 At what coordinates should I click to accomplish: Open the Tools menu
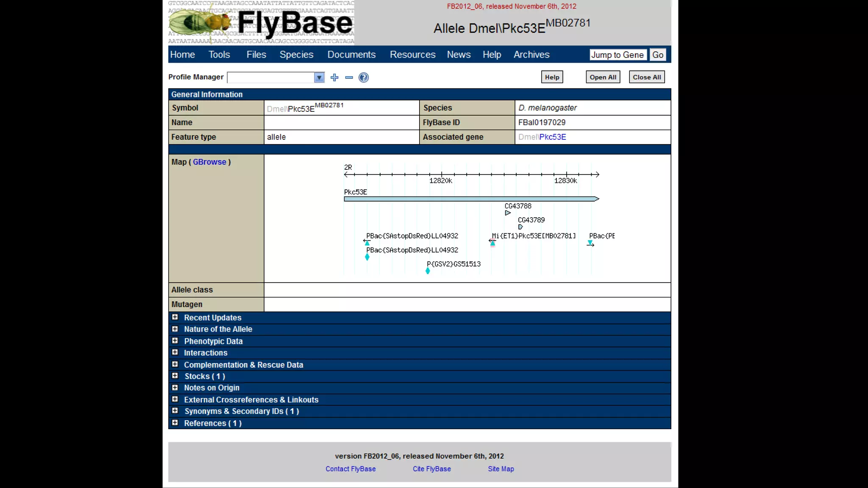tap(219, 55)
